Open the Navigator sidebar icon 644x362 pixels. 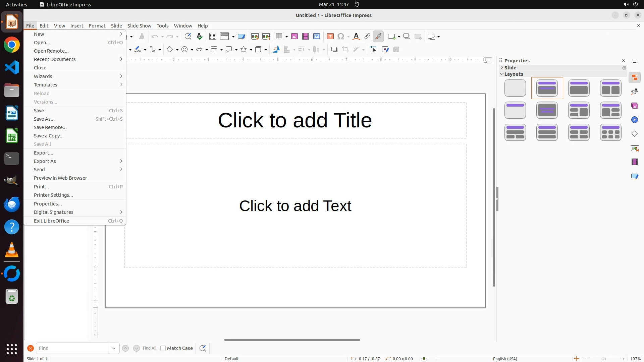pyautogui.click(x=635, y=120)
